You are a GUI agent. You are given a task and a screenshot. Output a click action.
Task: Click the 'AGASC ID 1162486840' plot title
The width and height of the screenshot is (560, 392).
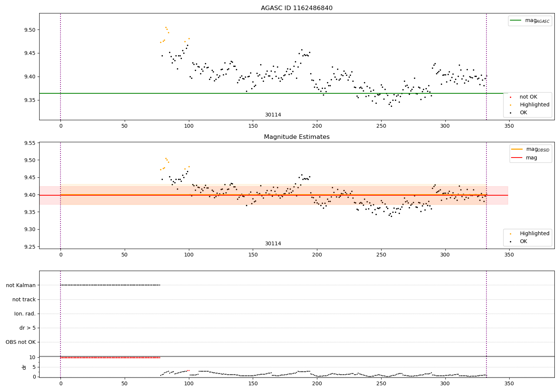(296, 8)
